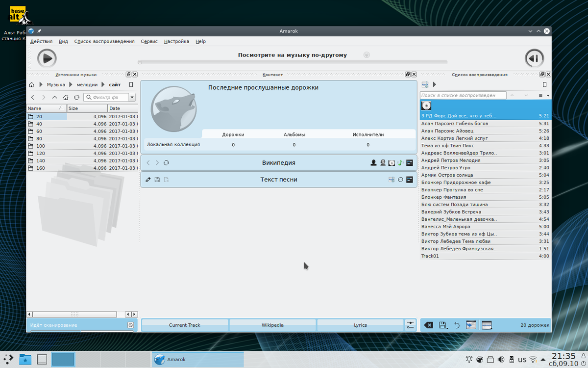Configure context applets

coord(411,325)
